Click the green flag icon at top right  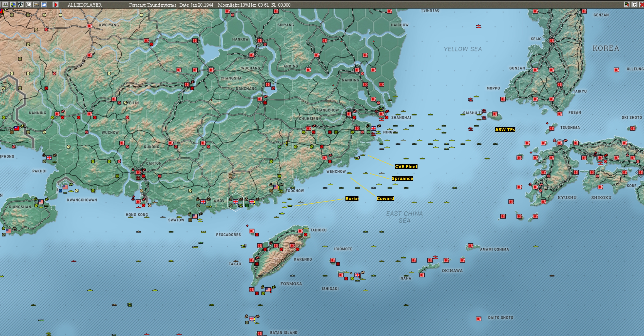[x=627, y=4]
